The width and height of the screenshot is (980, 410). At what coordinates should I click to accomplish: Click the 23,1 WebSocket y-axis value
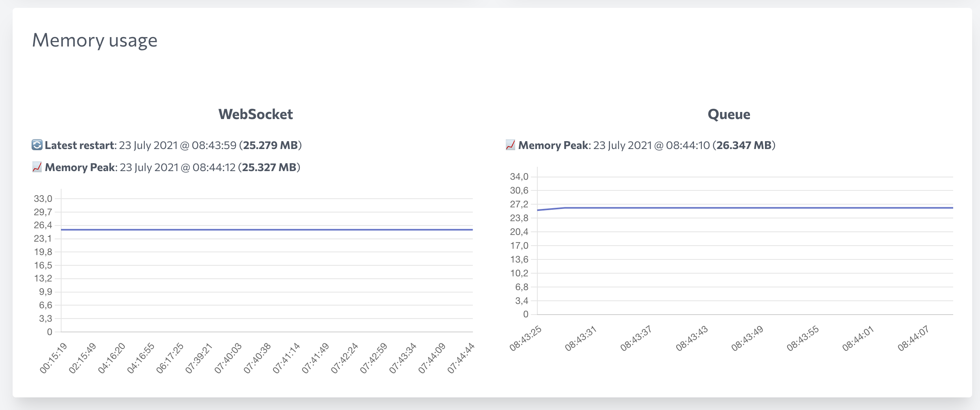(x=43, y=239)
